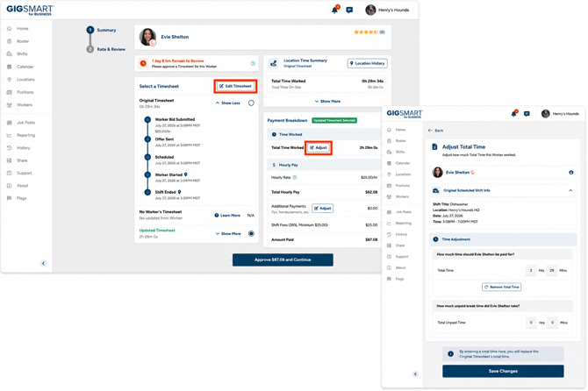
Task: Open Reporting in Adjust Total Time window sidebar
Action: point(399,224)
